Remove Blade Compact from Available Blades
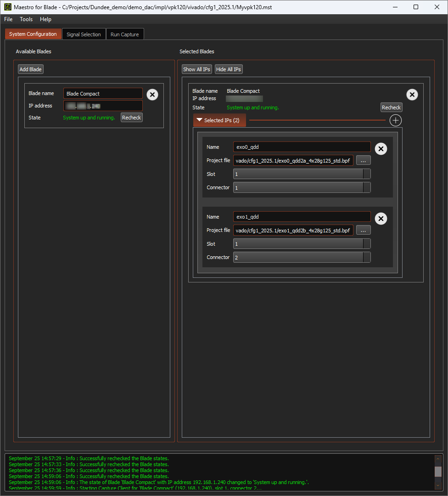Image resolution: width=448 pixels, height=496 pixels. pos(152,95)
